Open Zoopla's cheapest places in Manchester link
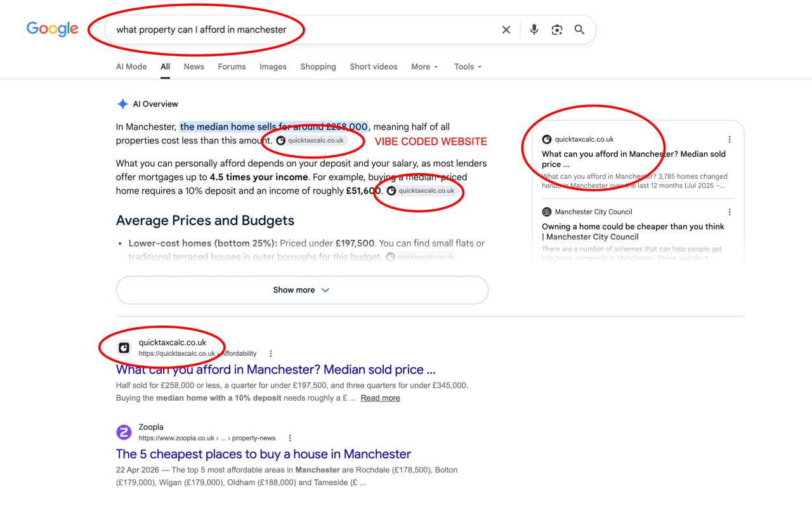Screen dimensions: 812x506 click(263, 454)
